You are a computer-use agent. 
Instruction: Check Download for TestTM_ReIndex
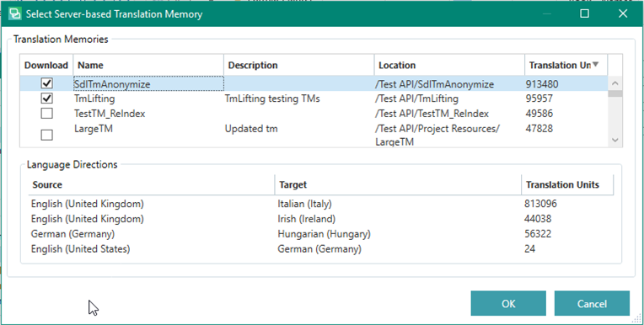coord(47,114)
